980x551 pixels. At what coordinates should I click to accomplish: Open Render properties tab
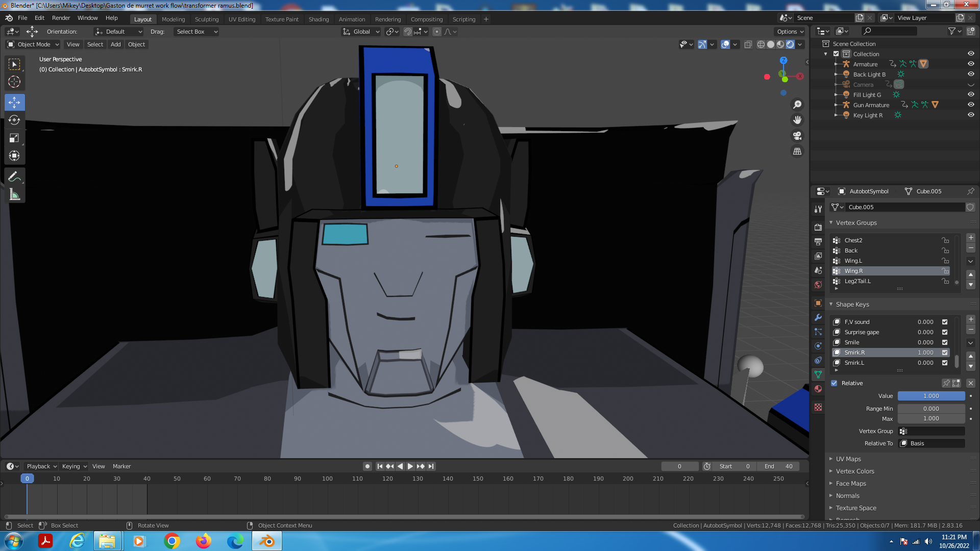click(818, 227)
